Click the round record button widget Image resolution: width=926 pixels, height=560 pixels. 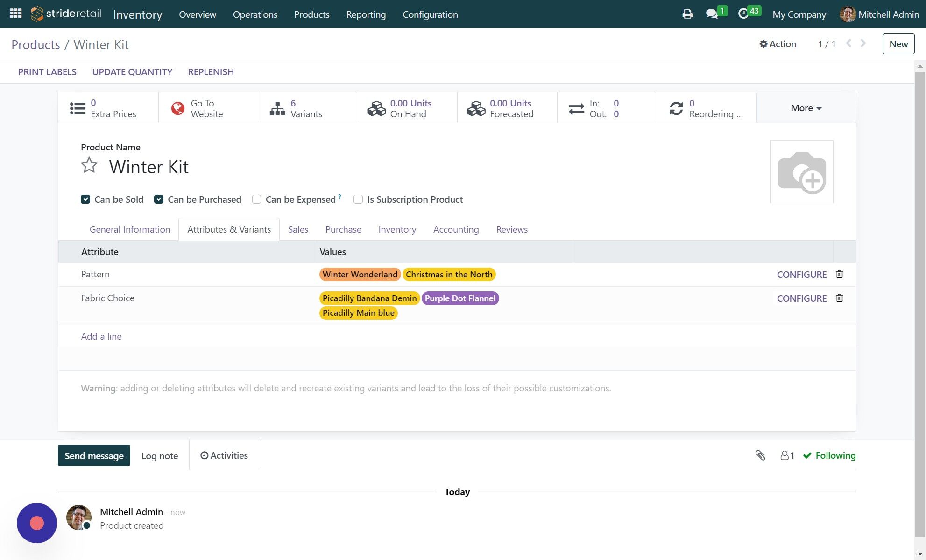pyautogui.click(x=37, y=523)
